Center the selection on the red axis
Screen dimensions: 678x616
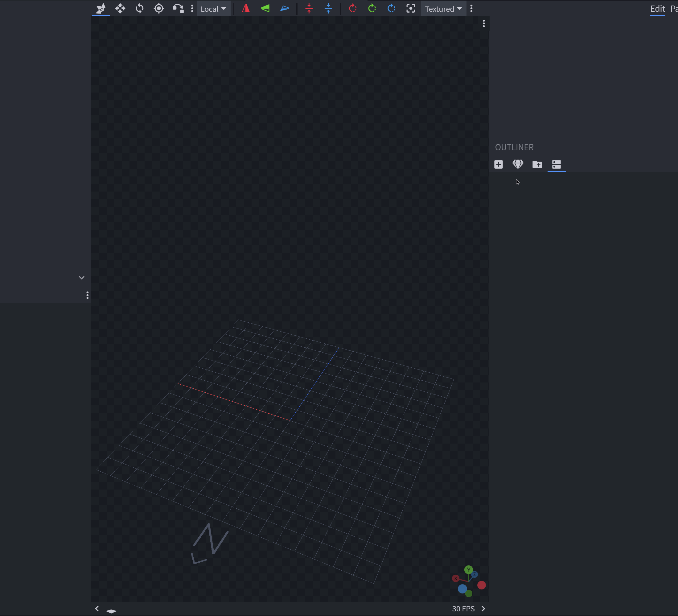point(309,8)
